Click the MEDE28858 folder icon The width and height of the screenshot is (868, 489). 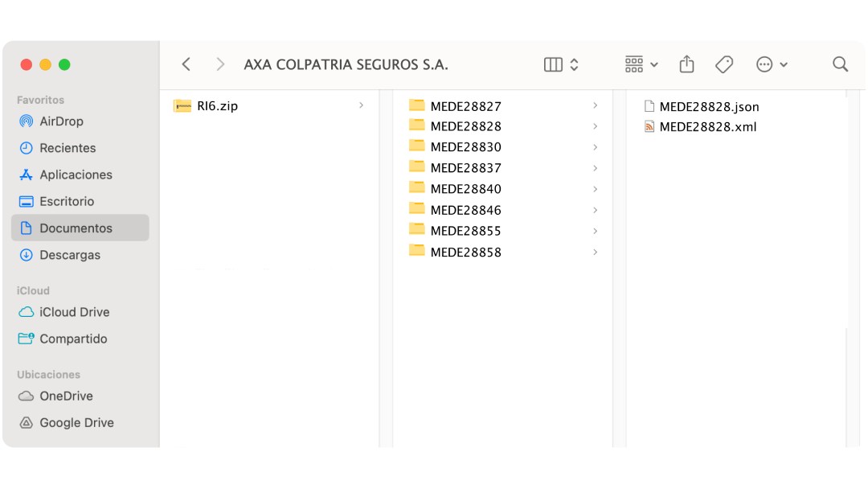click(x=417, y=250)
